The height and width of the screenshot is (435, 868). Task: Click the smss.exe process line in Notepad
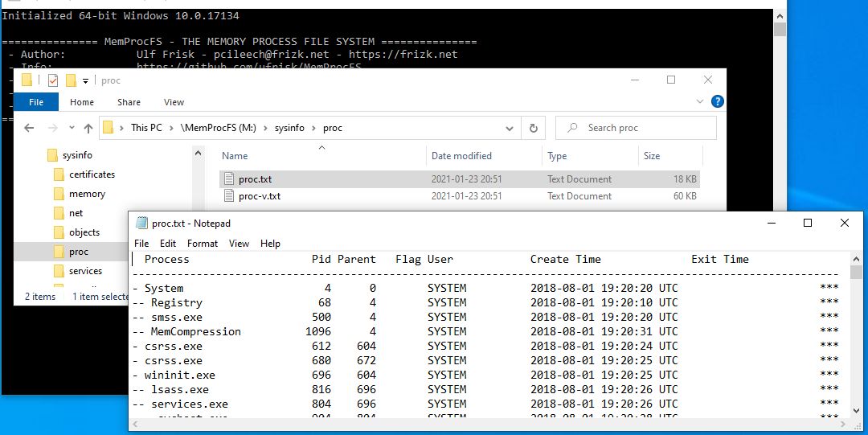[485, 317]
